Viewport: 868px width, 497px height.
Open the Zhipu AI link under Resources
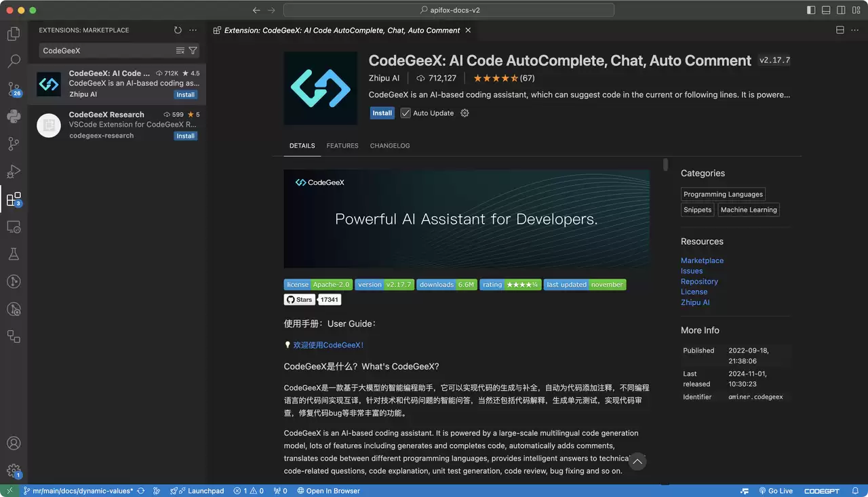tap(695, 302)
